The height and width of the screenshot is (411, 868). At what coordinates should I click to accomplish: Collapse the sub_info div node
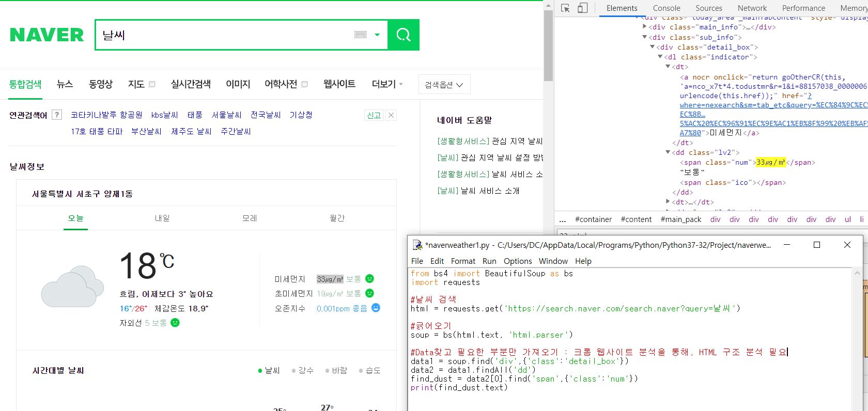coord(644,37)
